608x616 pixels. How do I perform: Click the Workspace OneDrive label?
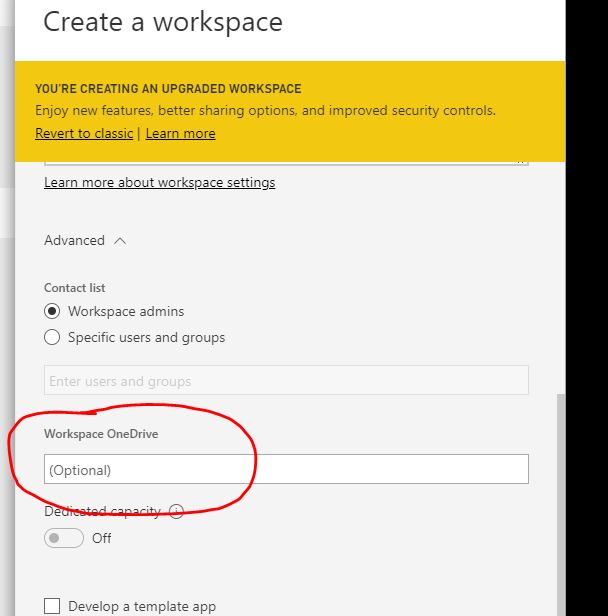[x=101, y=434]
